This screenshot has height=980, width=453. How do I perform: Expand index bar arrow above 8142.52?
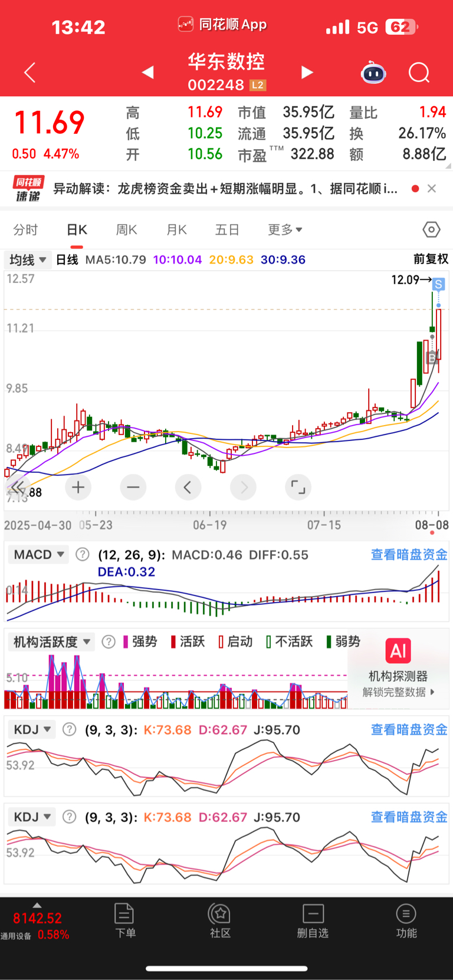click(37, 905)
